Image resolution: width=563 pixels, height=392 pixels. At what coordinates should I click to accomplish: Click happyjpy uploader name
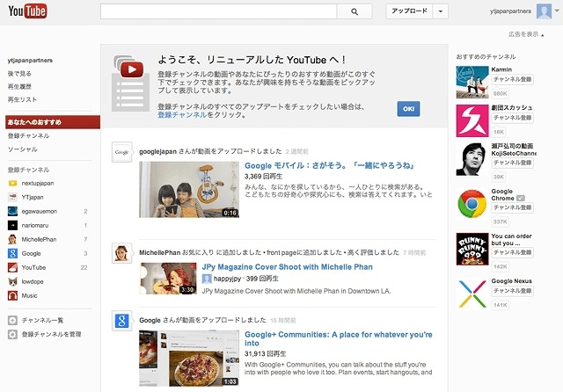227,279
